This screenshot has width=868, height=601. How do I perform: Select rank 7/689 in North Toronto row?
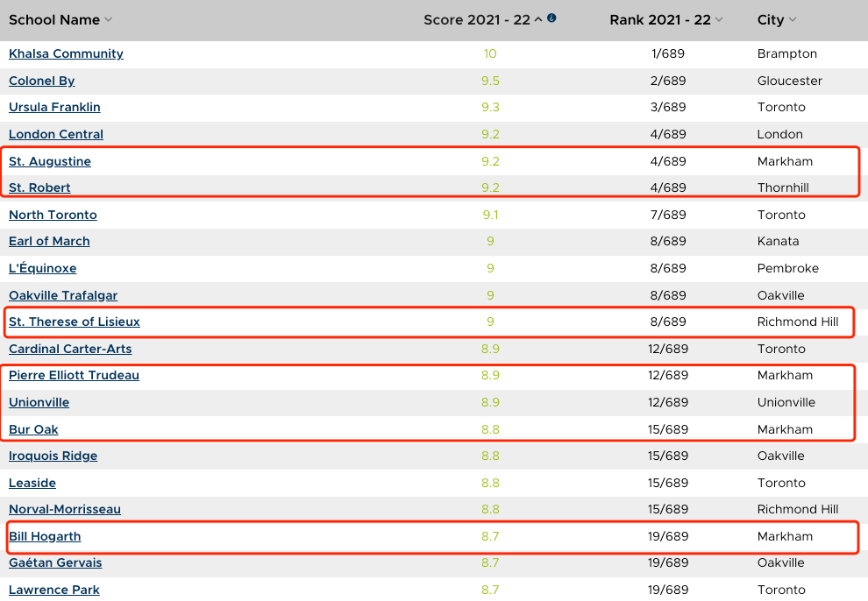click(667, 215)
